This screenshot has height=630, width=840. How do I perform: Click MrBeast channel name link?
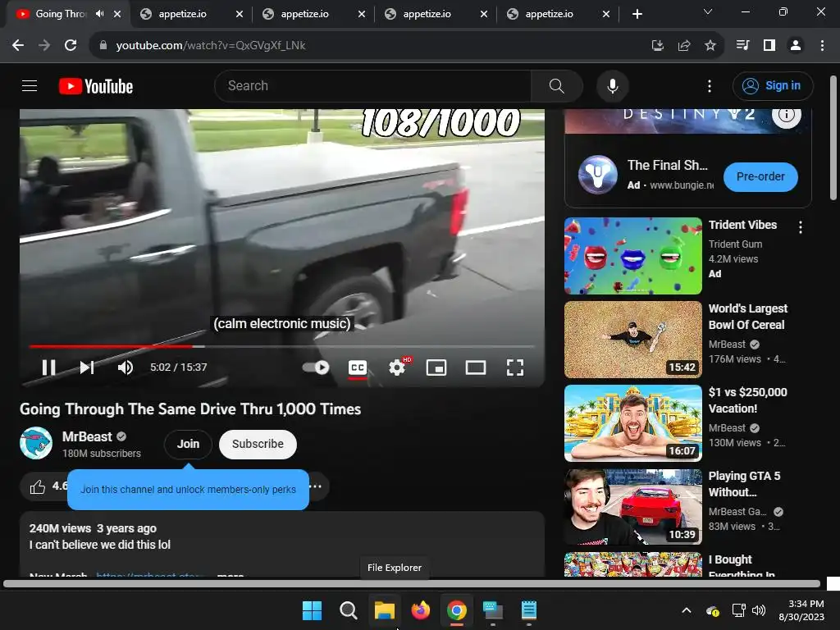click(87, 436)
